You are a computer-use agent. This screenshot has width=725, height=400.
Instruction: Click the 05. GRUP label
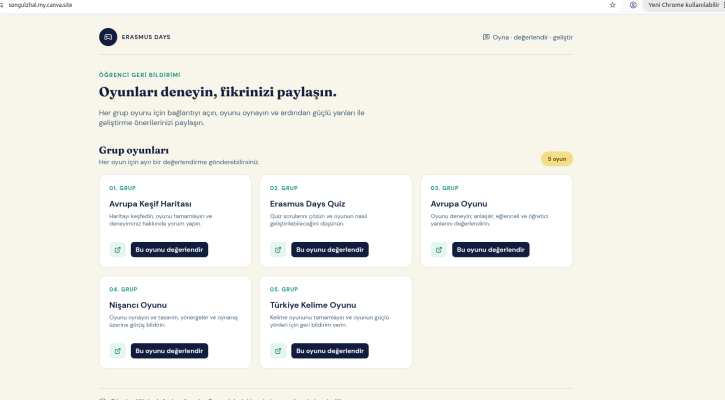pos(284,289)
